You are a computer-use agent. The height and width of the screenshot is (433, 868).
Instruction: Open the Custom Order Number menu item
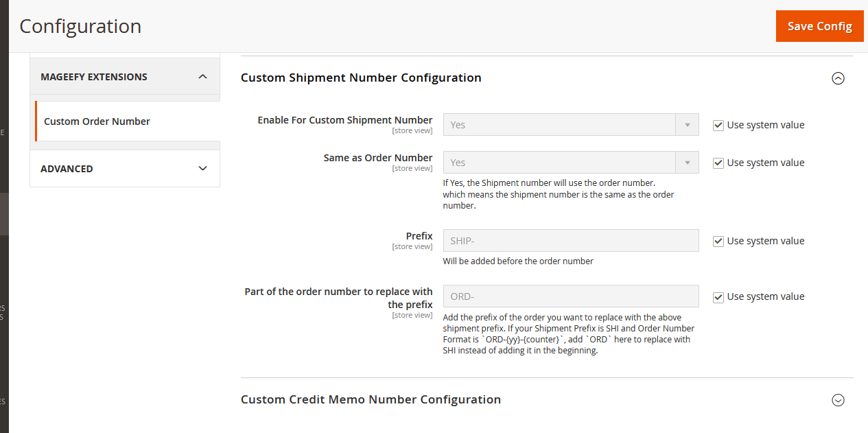pyautogui.click(x=97, y=121)
